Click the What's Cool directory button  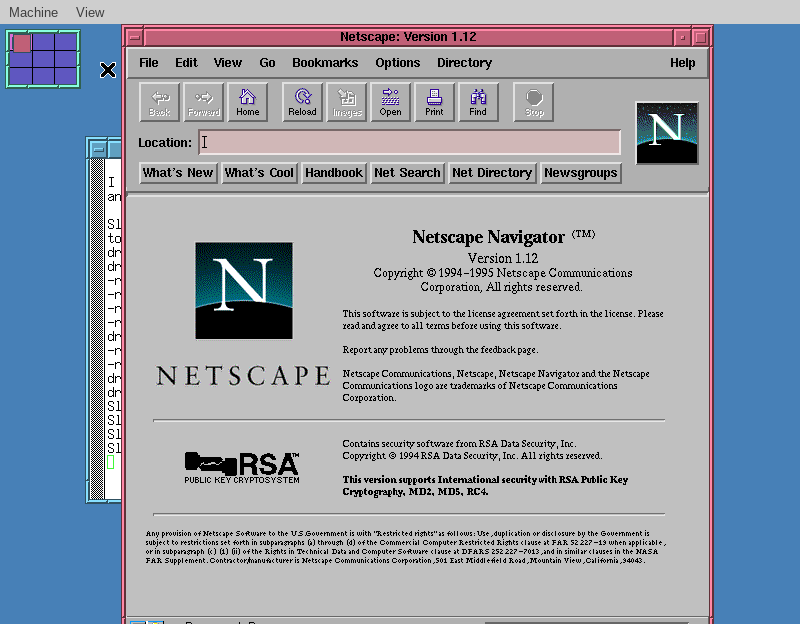259,173
